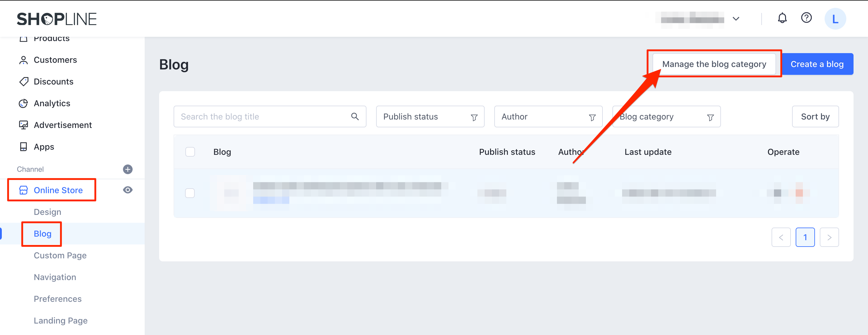Open the notifications bell icon
The width and height of the screenshot is (868, 335).
click(782, 18)
